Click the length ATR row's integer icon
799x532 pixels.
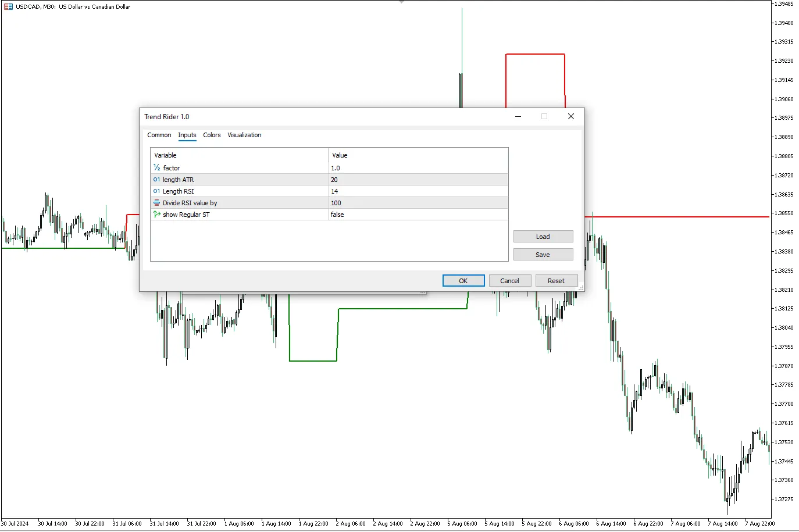point(156,179)
